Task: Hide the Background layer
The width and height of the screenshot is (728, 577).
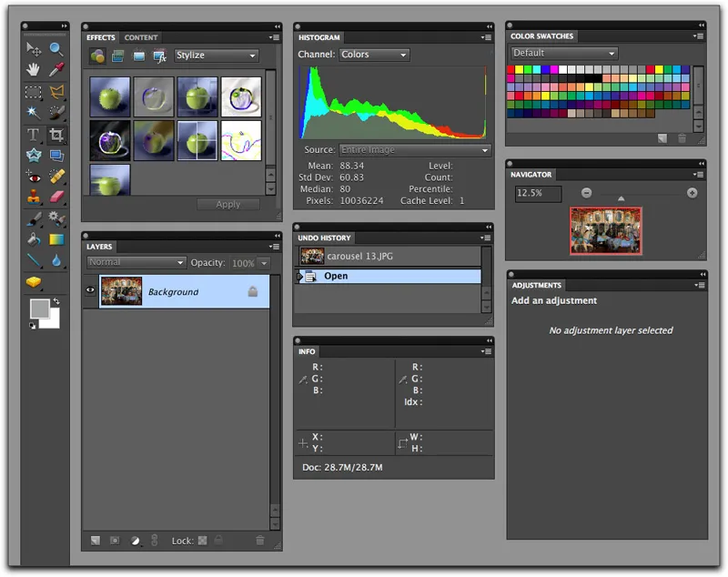Action: pyautogui.click(x=91, y=289)
